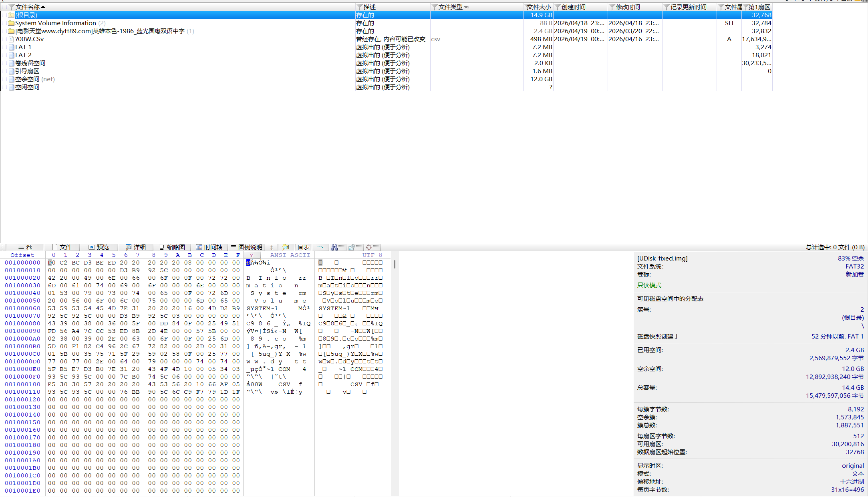
Task: Check the System Volume Information row box
Action: (4, 23)
